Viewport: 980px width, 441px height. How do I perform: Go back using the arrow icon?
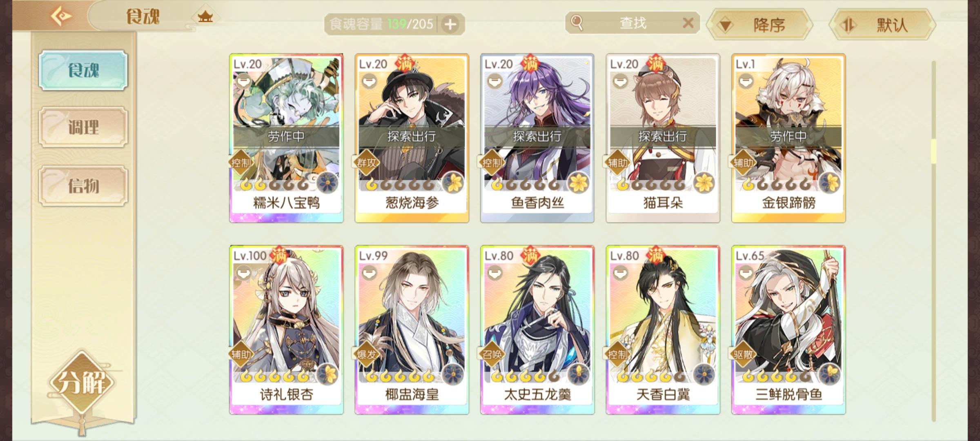tap(61, 16)
